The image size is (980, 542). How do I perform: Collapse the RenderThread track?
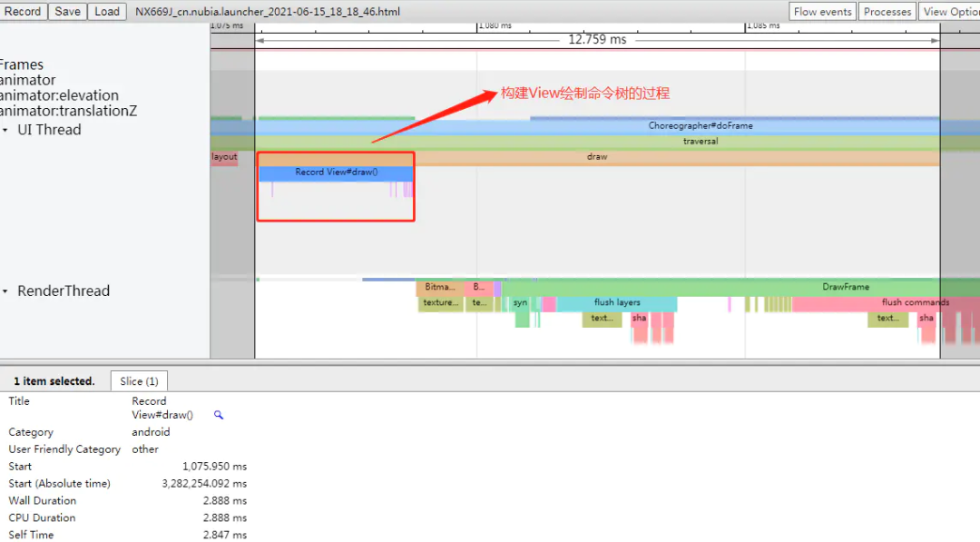tap(5, 291)
